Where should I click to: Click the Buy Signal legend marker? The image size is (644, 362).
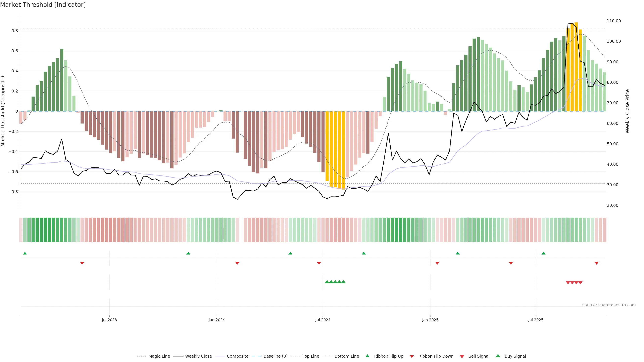(498, 356)
